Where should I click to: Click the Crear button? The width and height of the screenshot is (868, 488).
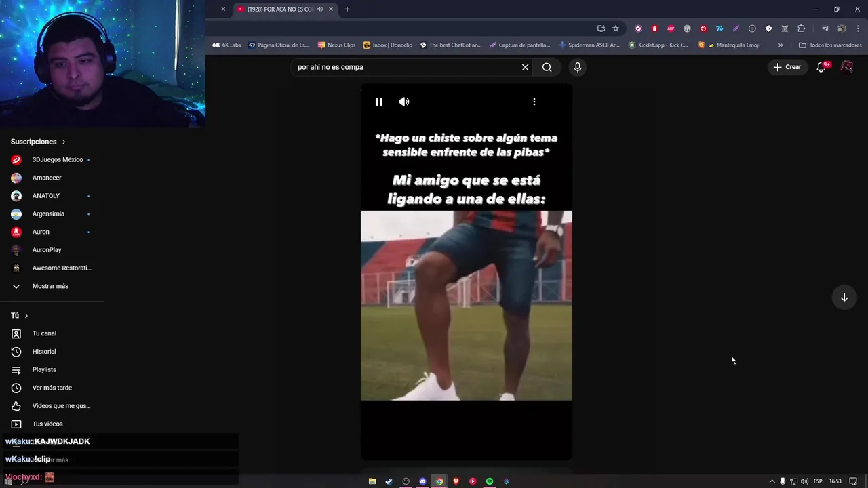[x=787, y=67]
